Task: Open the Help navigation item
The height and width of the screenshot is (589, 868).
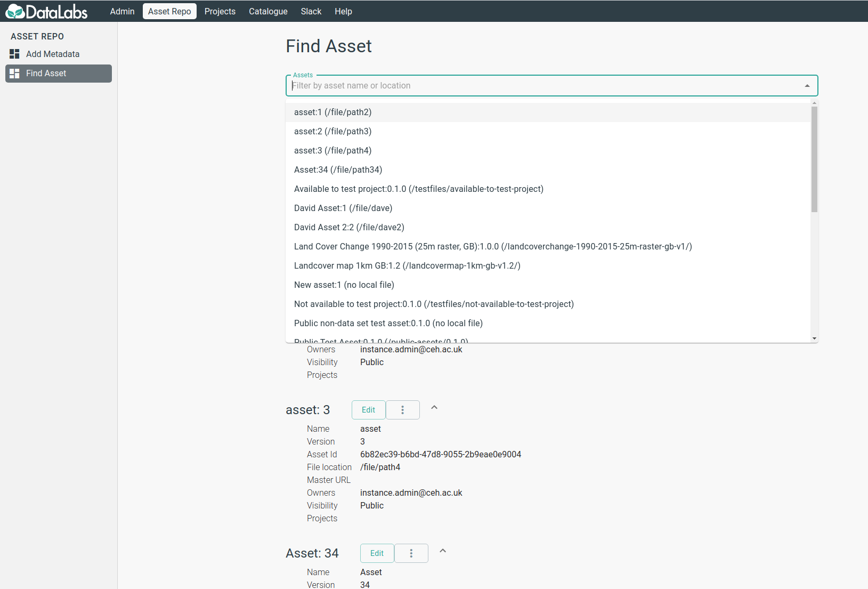Action: tap(343, 11)
